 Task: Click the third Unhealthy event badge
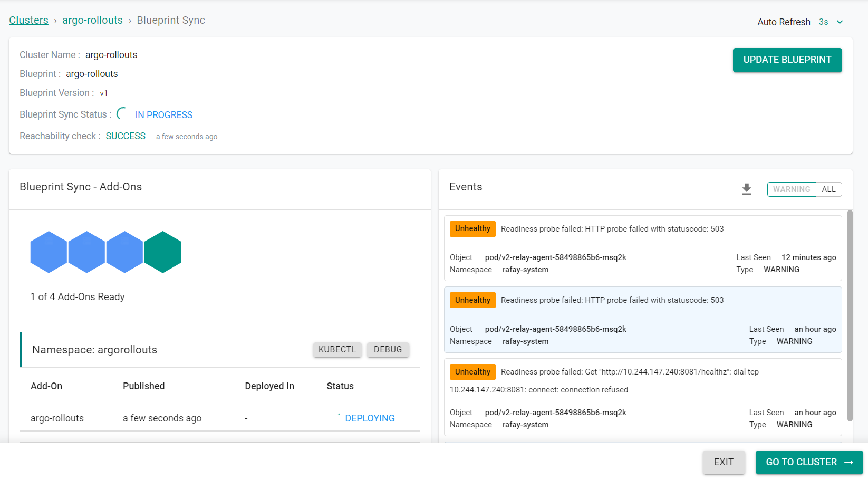(x=472, y=372)
